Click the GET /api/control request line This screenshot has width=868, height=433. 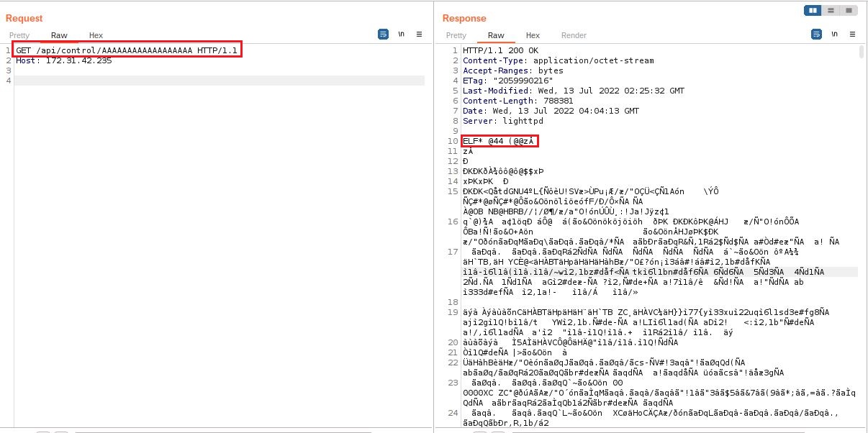127,50
